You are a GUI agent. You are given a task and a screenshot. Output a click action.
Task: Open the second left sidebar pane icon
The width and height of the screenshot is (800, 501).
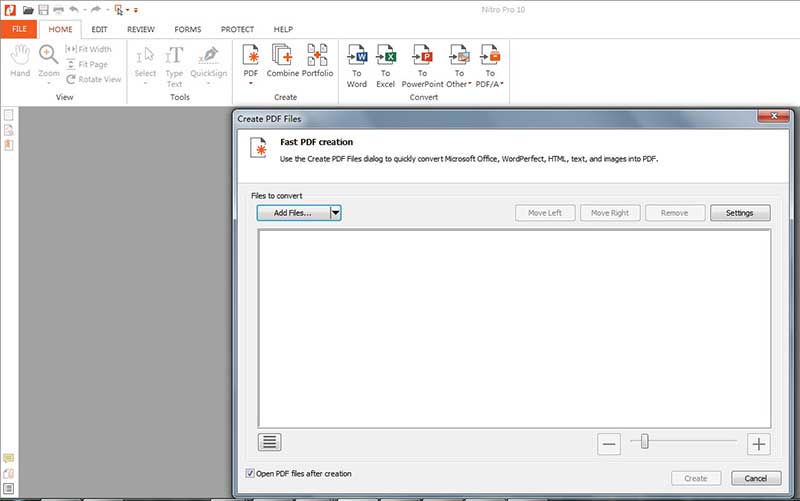9,130
